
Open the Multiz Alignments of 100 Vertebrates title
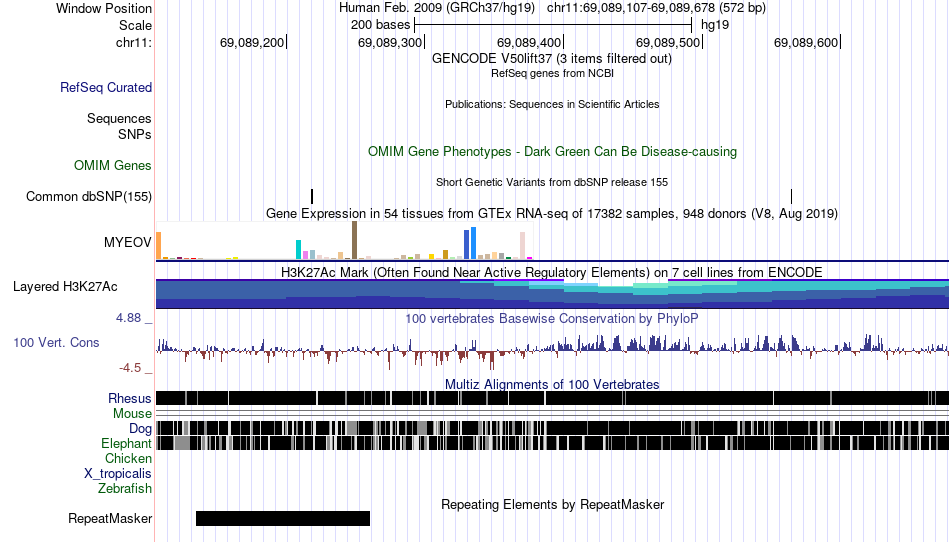[552, 384]
